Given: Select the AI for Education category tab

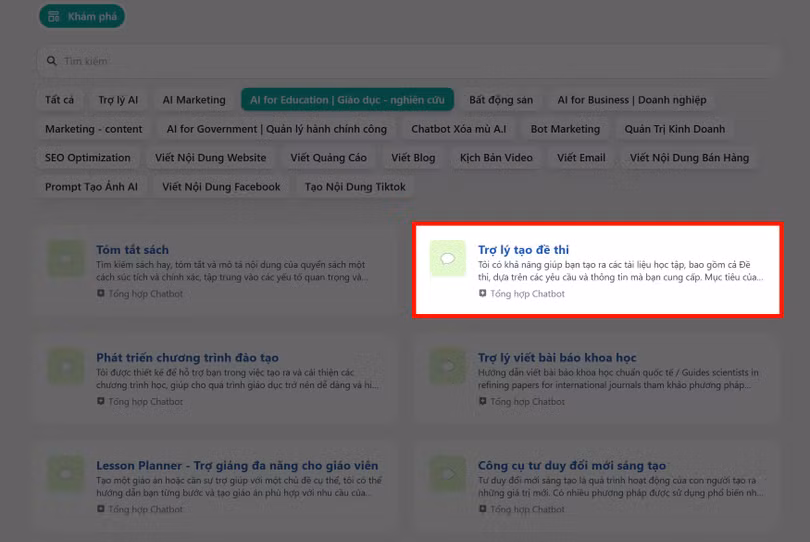Looking at the screenshot, I should pyautogui.click(x=347, y=100).
